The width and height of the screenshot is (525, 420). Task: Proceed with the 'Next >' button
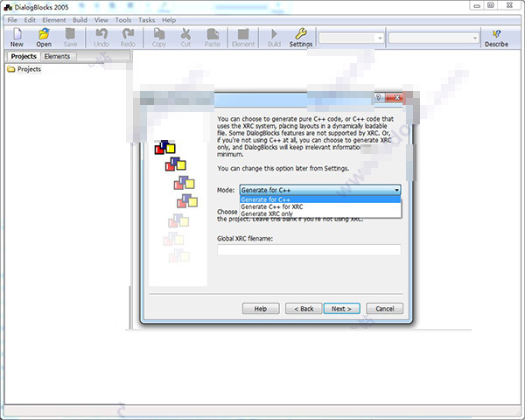coord(341,309)
